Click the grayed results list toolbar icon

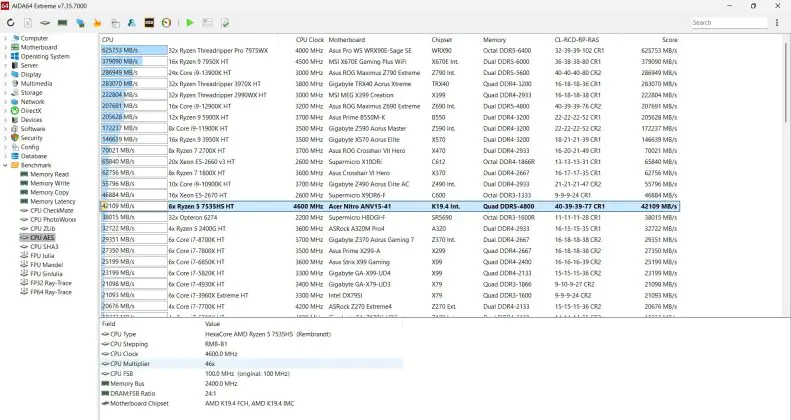(x=207, y=23)
